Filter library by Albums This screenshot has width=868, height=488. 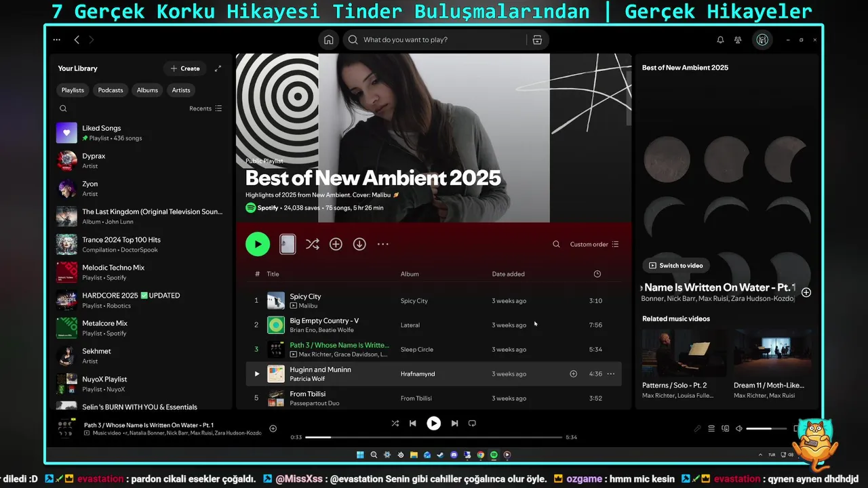pos(147,90)
